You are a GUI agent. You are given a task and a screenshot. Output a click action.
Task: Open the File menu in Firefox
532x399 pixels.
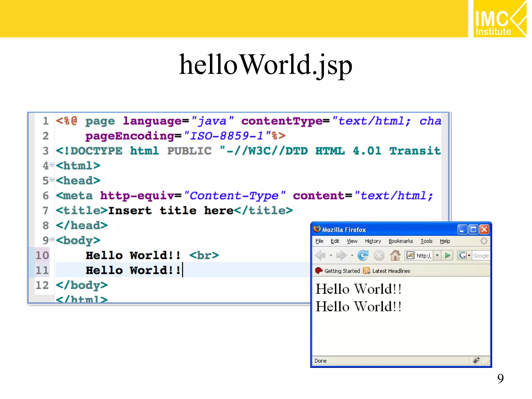point(319,241)
